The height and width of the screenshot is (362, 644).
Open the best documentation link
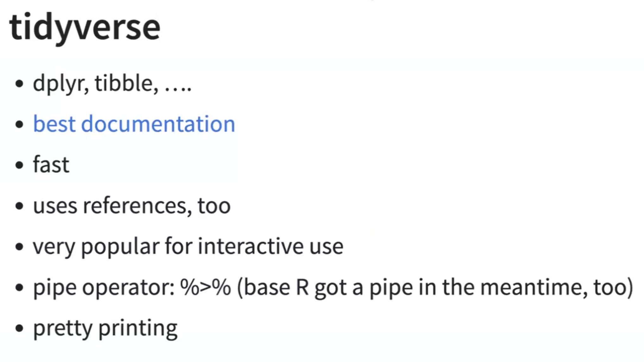(x=134, y=124)
